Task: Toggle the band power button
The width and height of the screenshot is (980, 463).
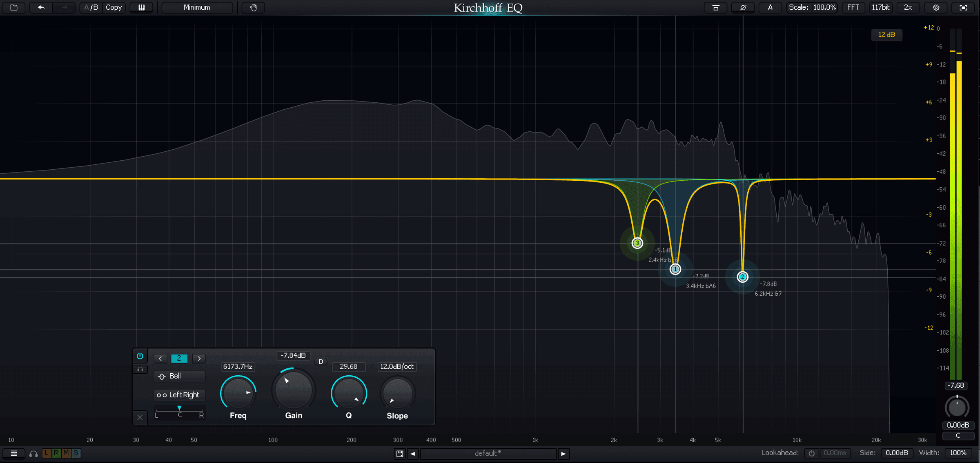Action: pyautogui.click(x=140, y=356)
